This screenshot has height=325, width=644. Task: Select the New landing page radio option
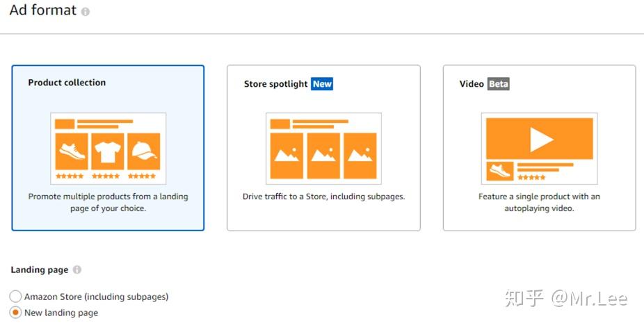(15, 312)
